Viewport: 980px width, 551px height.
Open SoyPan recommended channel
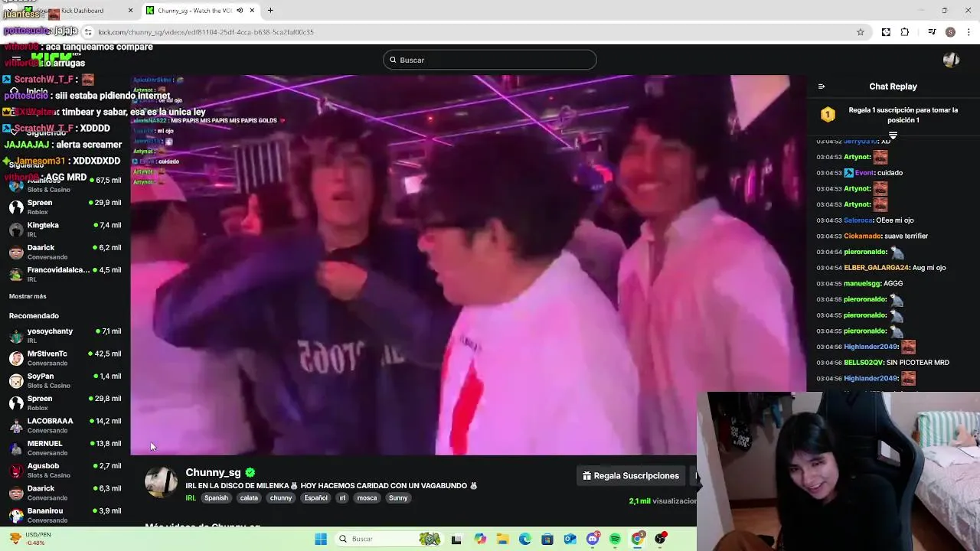(x=64, y=380)
